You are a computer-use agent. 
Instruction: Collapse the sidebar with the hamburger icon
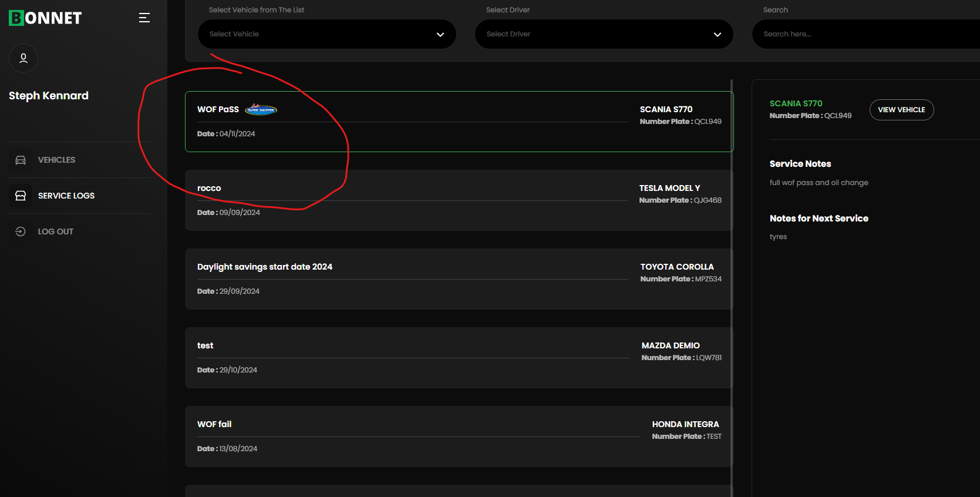coord(144,18)
